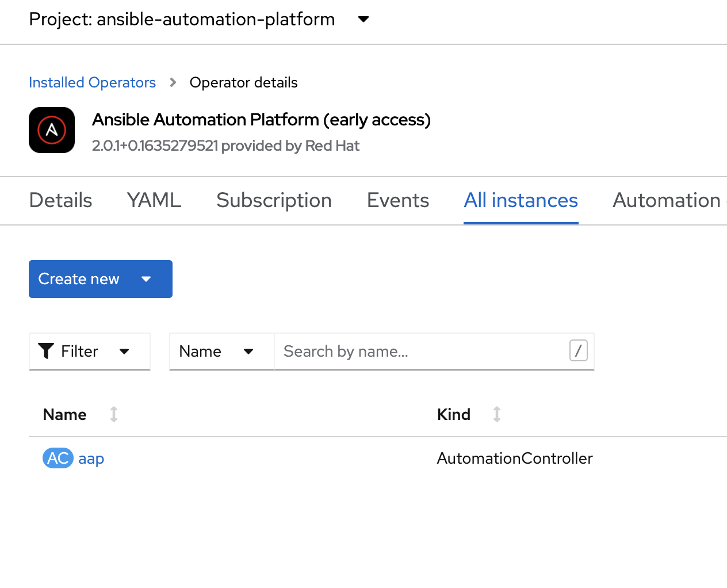Open the aap instance link
The height and width of the screenshot is (588, 727).
91,459
